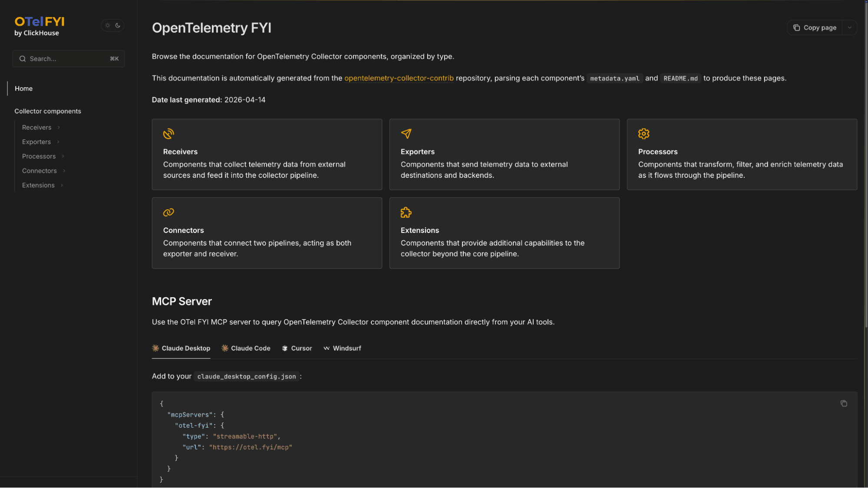The height and width of the screenshot is (488, 868).
Task: Select the Windsurf tab
Action: click(342, 348)
